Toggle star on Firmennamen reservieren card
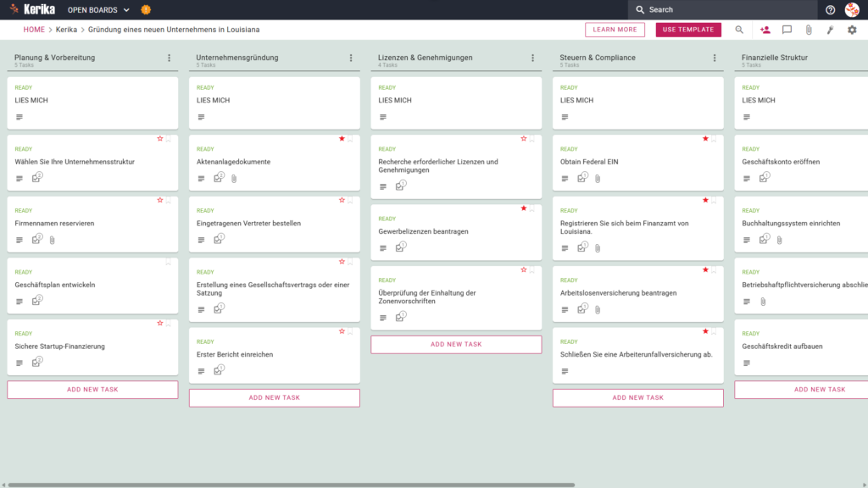 point(160,200)
